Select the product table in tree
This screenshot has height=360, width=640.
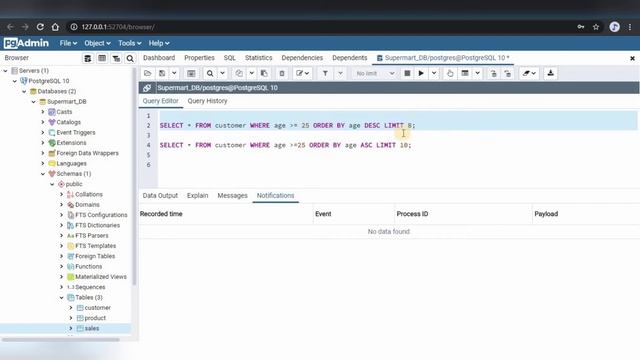[95, 318]
